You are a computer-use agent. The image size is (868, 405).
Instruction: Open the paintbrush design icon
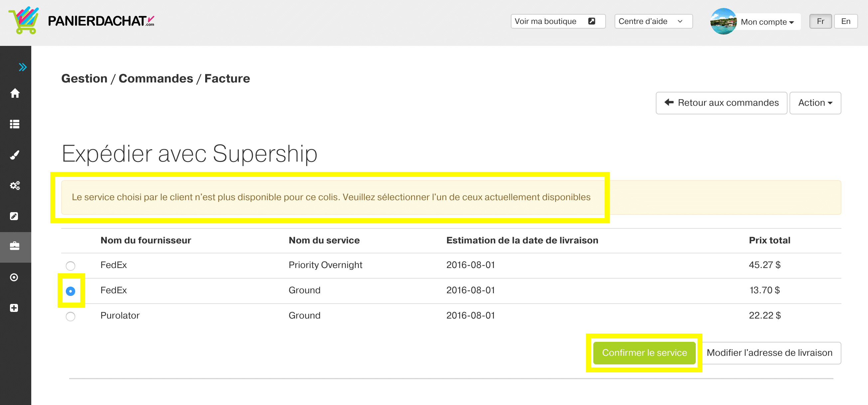(15, 155)
